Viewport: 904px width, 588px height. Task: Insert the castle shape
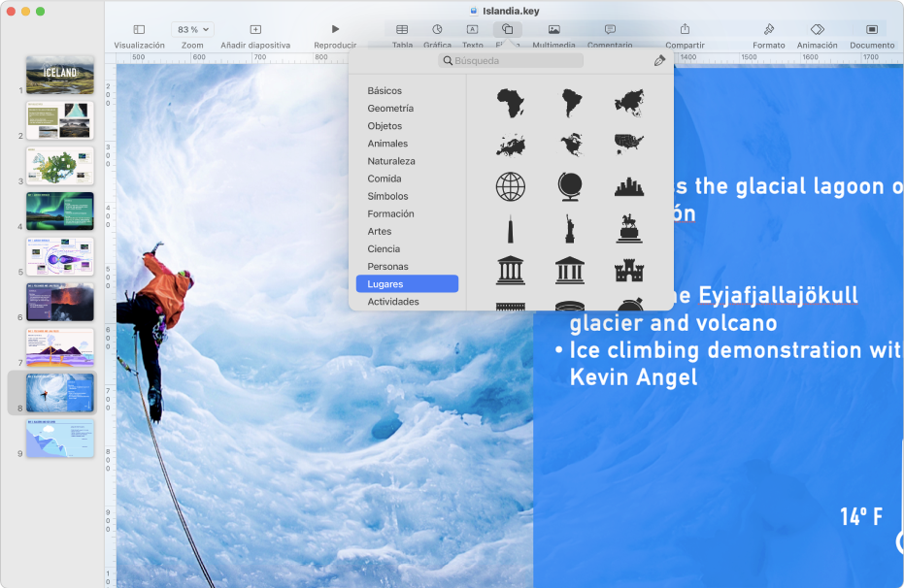pos(629,271)
